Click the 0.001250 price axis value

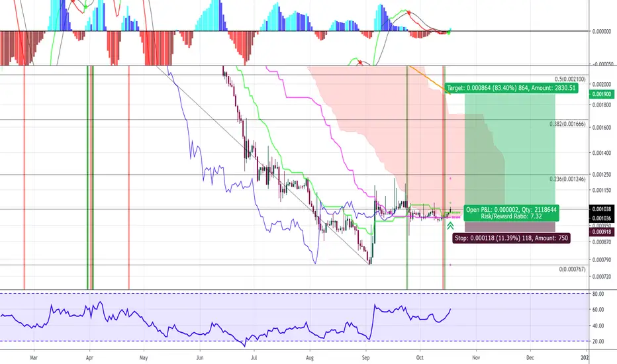[x=602, y=174]
